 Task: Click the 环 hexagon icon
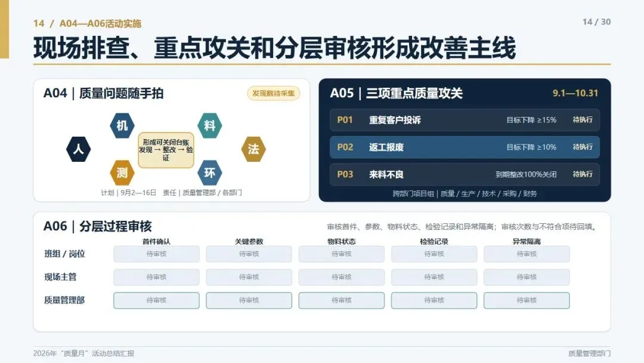tap(209, 173)
